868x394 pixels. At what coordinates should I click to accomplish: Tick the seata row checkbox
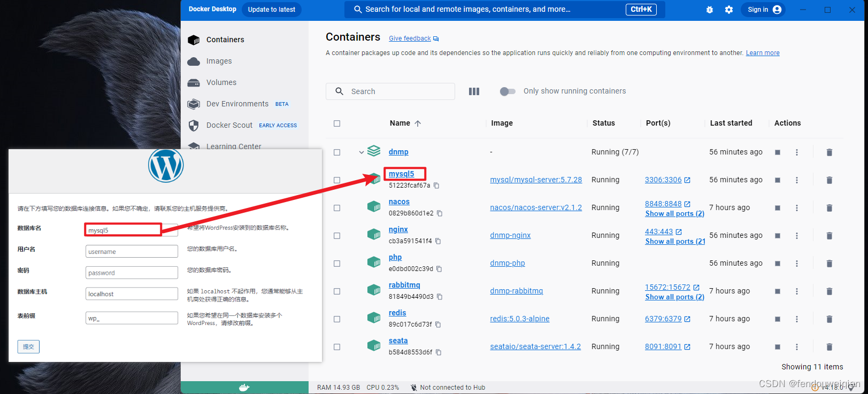pyautogui.click(x=337, y=347)
